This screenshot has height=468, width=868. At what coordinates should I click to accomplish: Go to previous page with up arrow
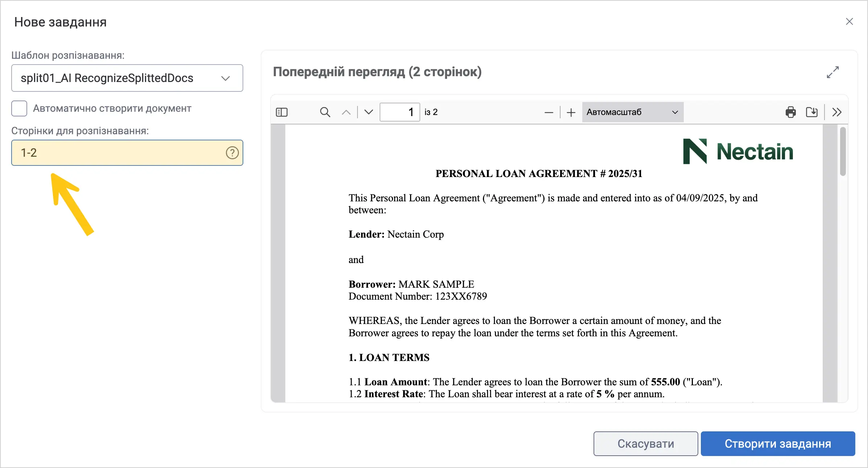point(346,112)
